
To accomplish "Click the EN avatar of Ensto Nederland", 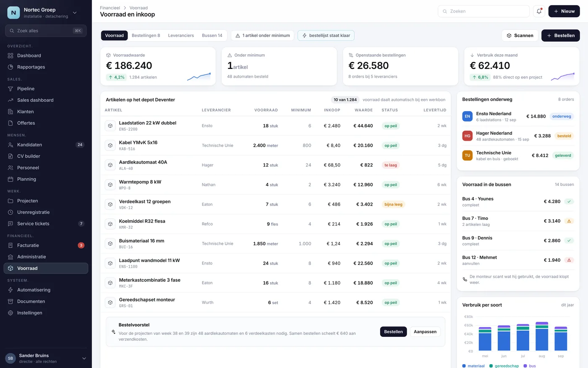I will [x=467, y=116].
